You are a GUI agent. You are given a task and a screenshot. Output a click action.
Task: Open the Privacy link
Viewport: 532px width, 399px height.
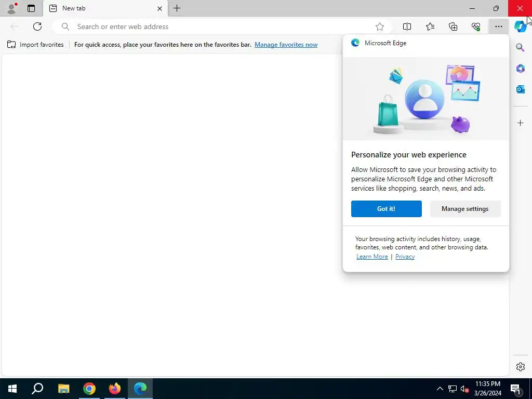[405, 257]
